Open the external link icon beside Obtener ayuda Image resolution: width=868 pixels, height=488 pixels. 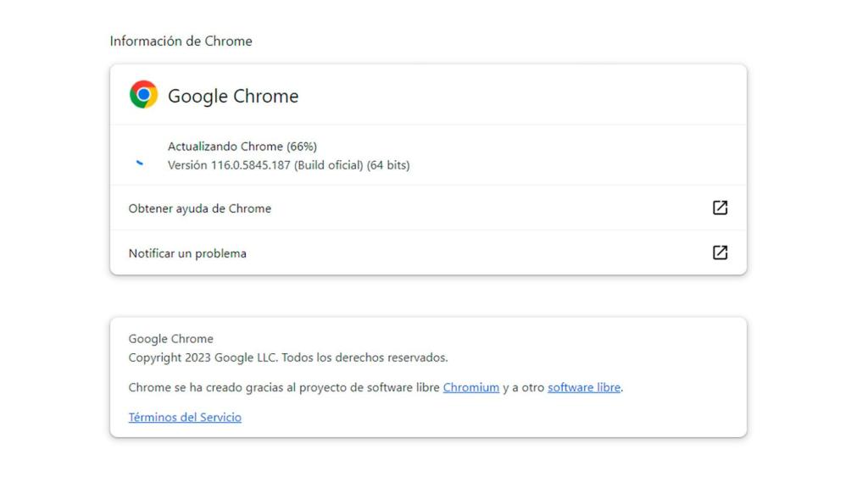point(720,208)
